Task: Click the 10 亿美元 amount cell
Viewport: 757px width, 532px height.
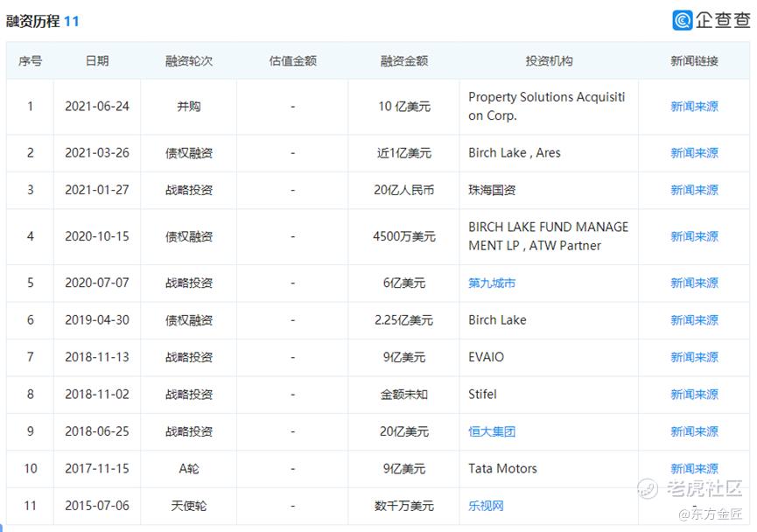Action: (404, 106)
